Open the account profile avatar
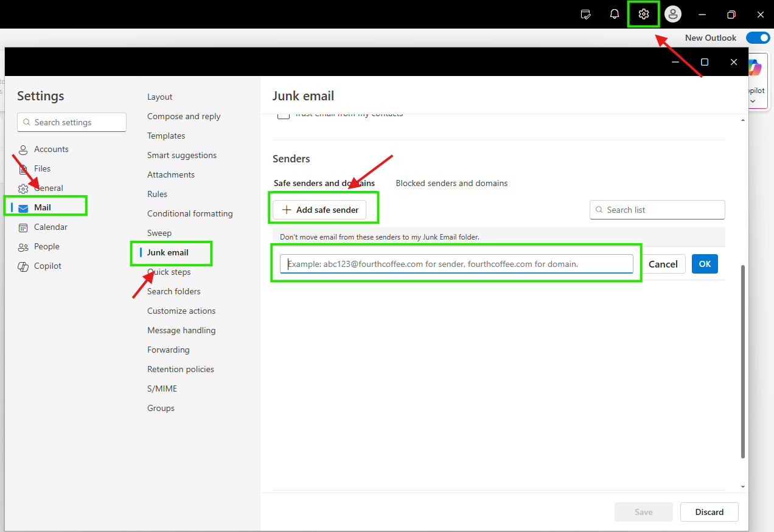774x532 pixels. pos(673,14)
